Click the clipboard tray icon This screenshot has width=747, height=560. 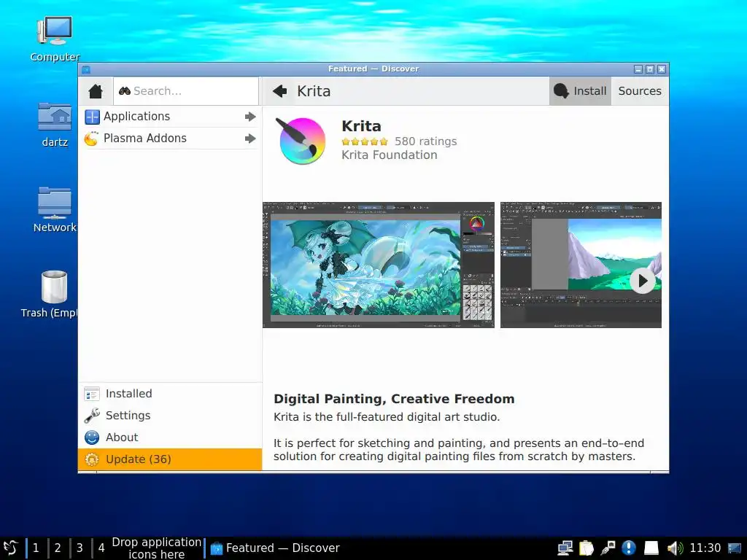click(587, 548)
